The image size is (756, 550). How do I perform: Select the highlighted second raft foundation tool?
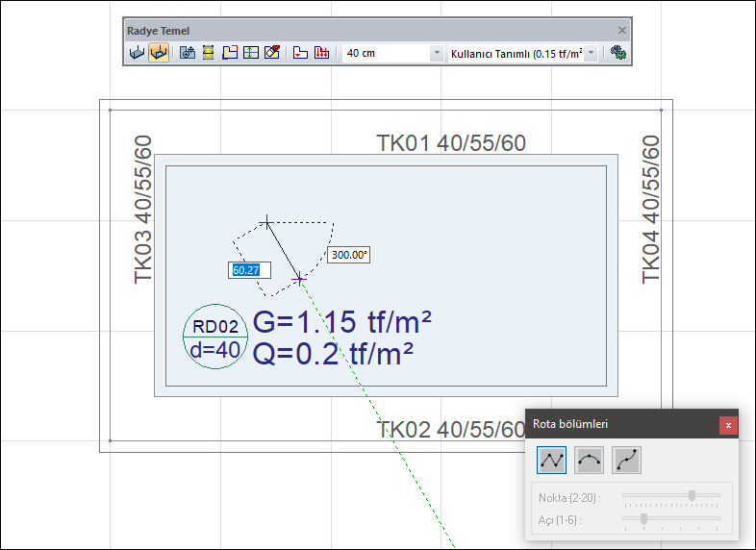click(159, 54)
